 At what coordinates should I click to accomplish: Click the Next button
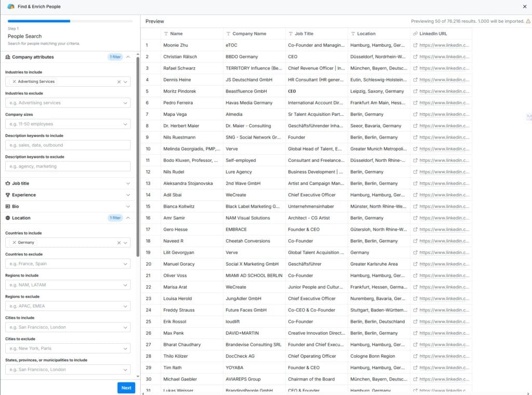pos(126,388)
